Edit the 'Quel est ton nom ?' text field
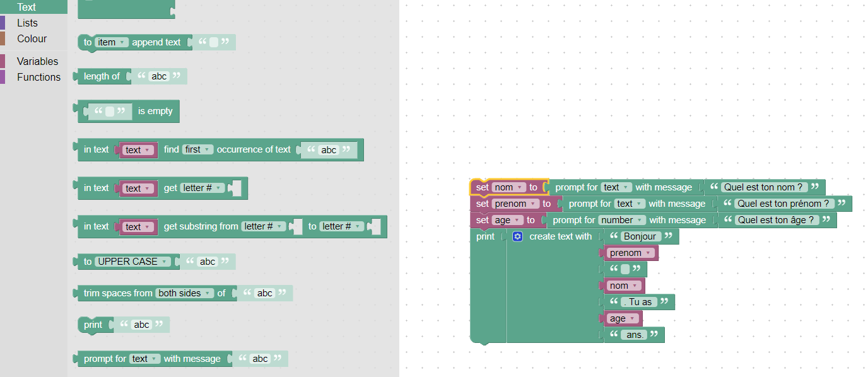The image size is (868, 377). click(763, 187)
